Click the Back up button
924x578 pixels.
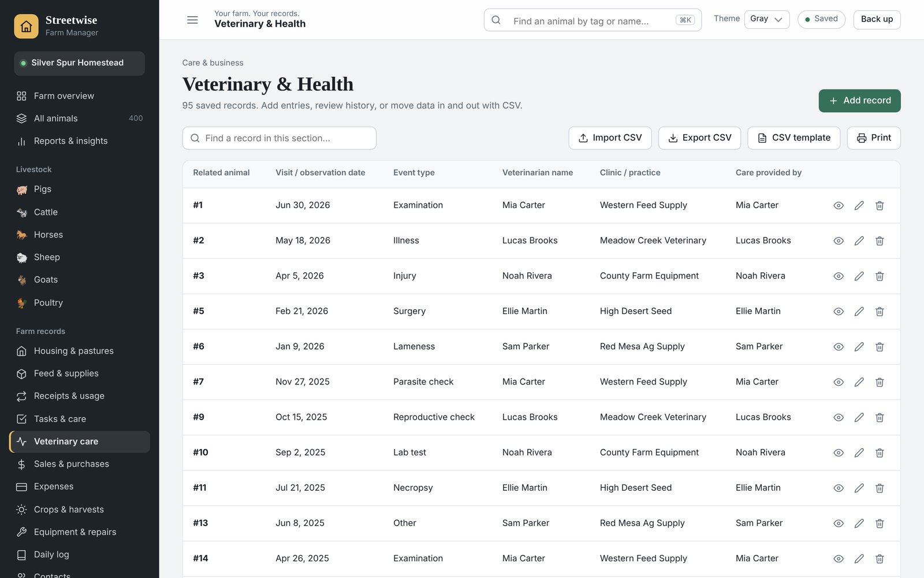pos(877,19)
